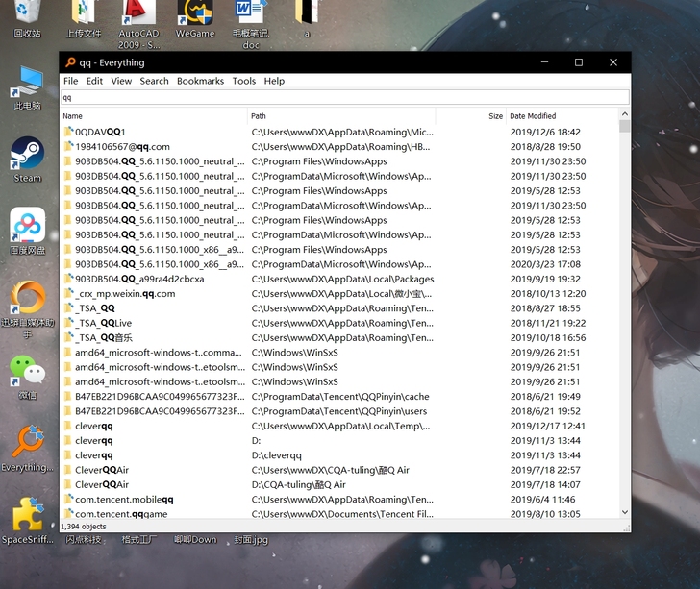700x589 pixels.
Task: Open the 上传文件 desktop folder
Action: coord(84,18)
